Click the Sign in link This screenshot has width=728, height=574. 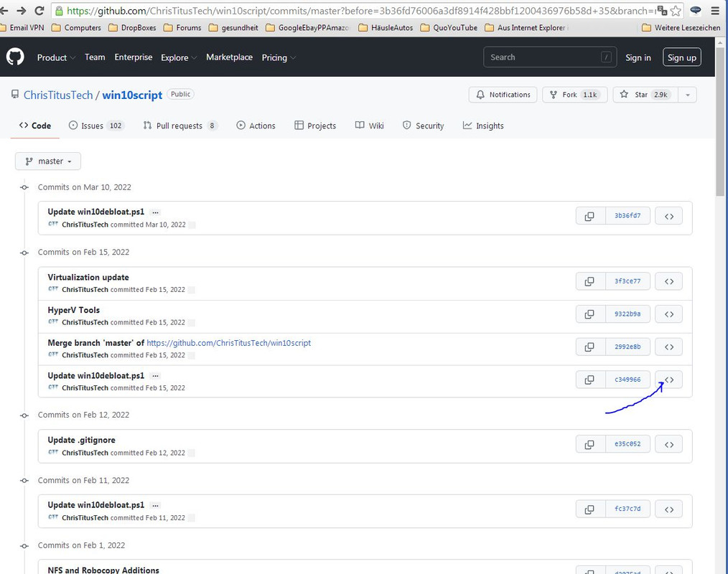point(638,57)
